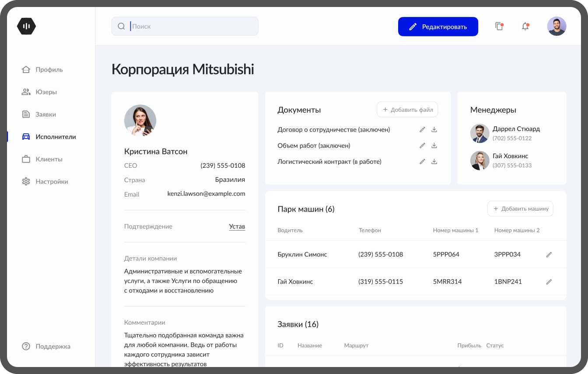Click the Профиль home icon
This screenshot has height=374, width=588.
26,69
